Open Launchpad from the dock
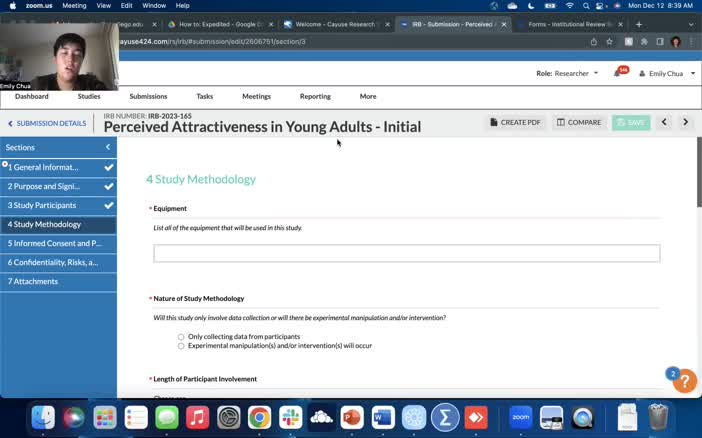 click(105, 417)
